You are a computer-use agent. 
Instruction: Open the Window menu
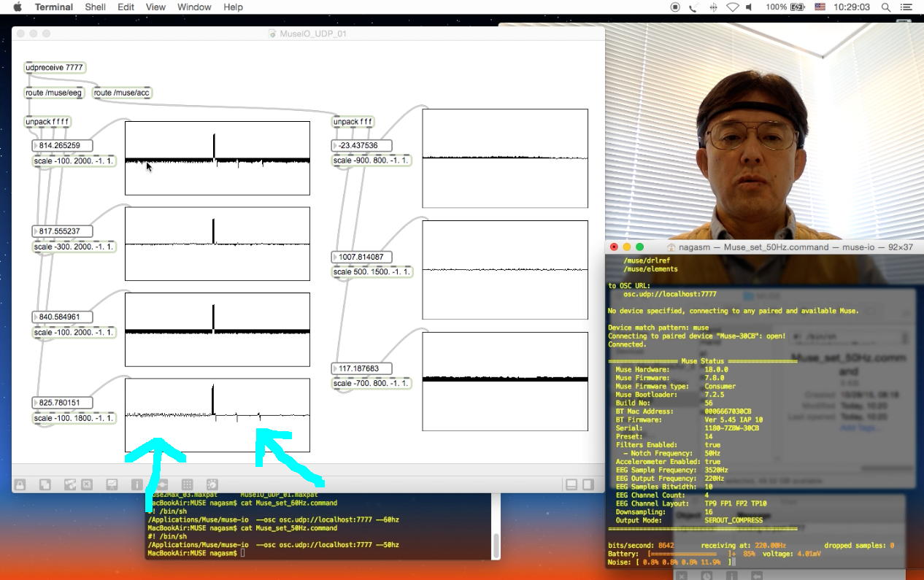coord(195,7)
